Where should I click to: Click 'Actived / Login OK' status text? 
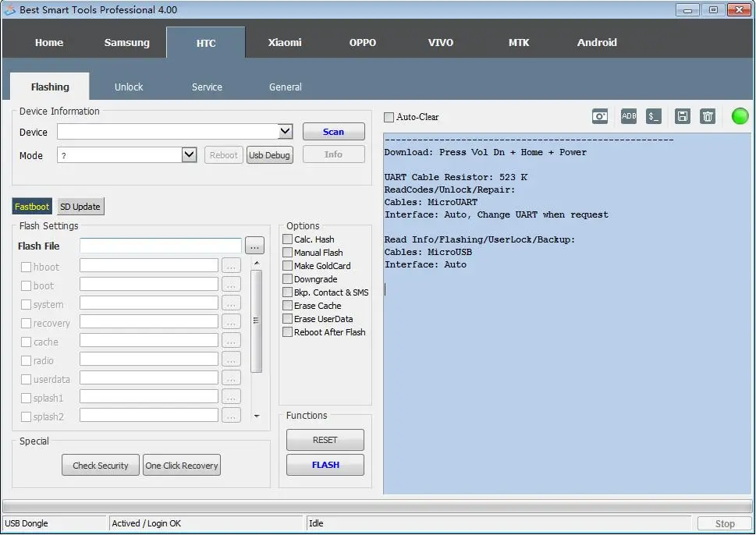point(146,523)
